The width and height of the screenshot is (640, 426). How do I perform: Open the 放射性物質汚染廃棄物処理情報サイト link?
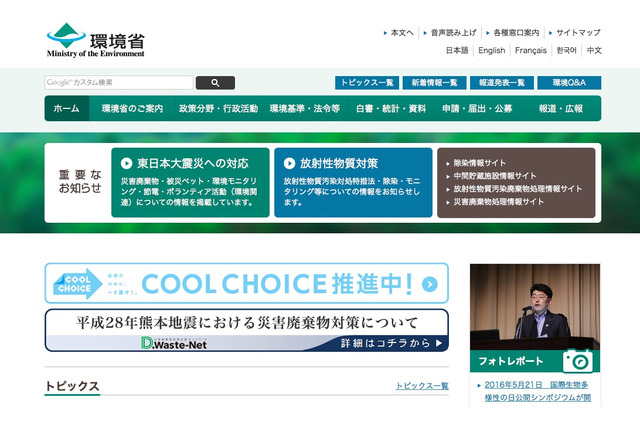(x=518, y=189)
